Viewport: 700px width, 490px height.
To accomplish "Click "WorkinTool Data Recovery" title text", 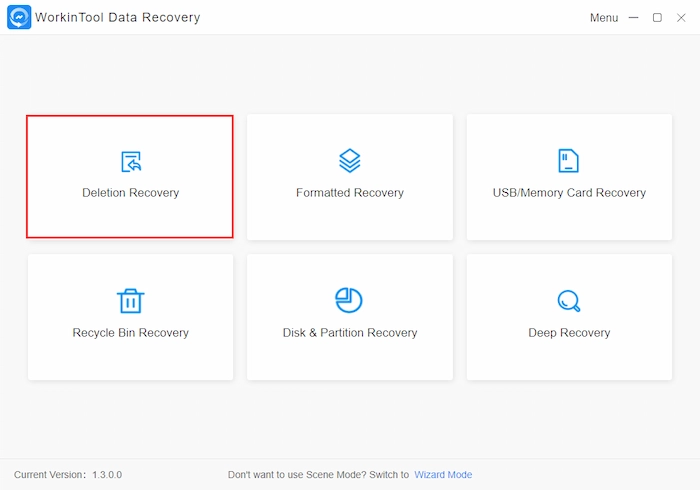I will pyautogui.click(x=118, y=17).
